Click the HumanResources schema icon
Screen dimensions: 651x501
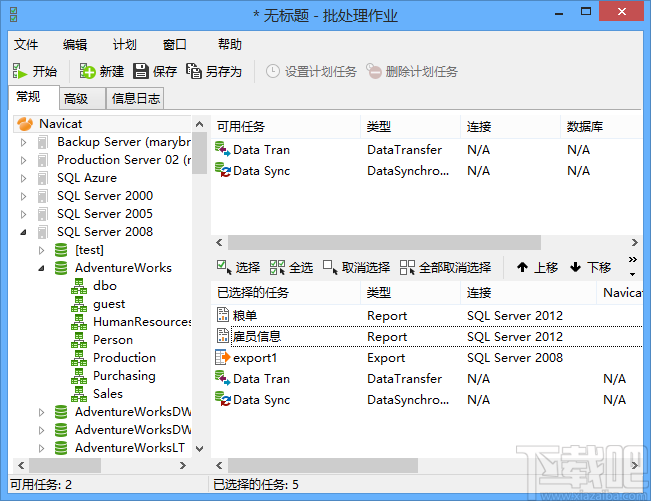(x=79, y=322)
